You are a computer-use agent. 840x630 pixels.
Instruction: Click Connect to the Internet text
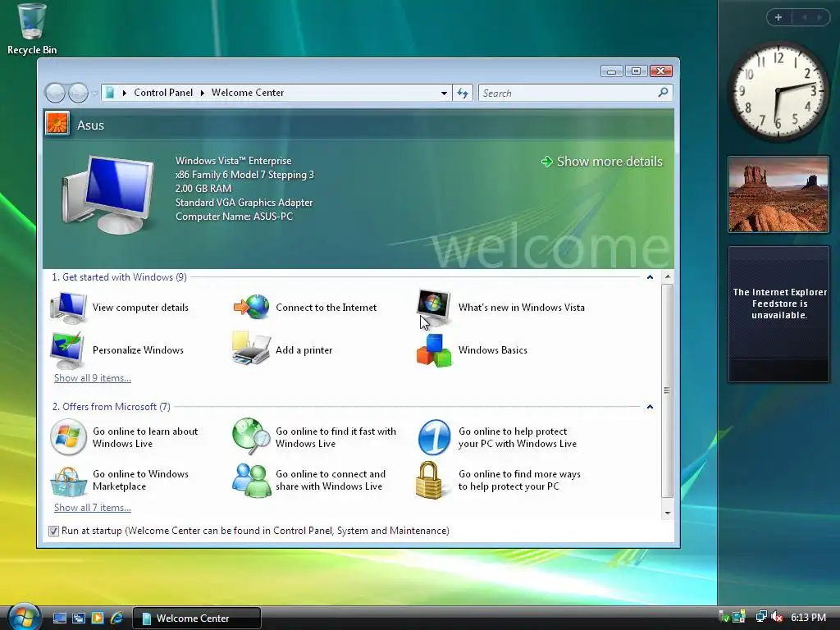pyautogui.click(x=326, y=308)
